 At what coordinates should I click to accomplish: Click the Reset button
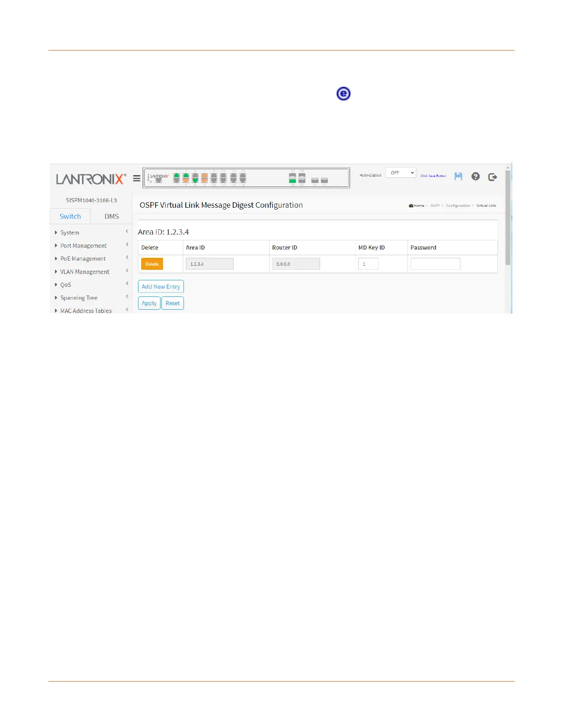(172, 303)
